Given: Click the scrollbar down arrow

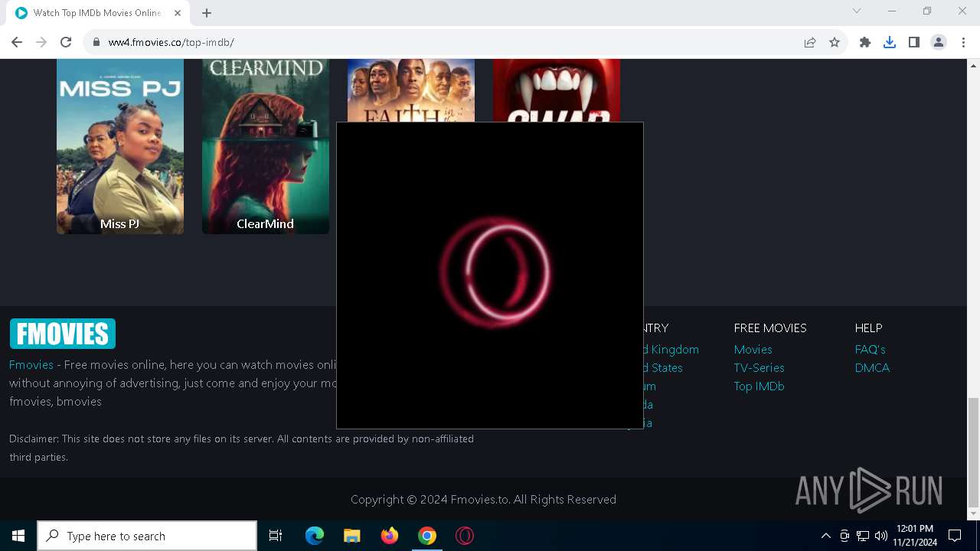Looking at the screenshot, I should [973, 514].
